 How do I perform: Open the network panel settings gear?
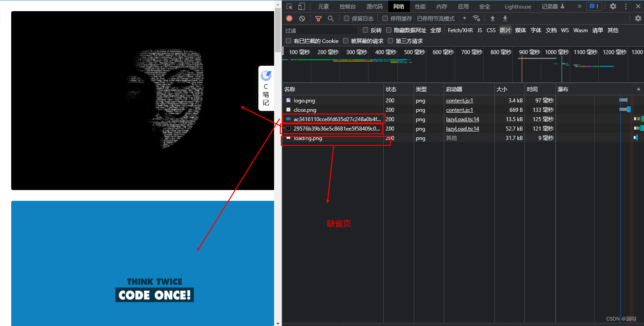(638, 18)
